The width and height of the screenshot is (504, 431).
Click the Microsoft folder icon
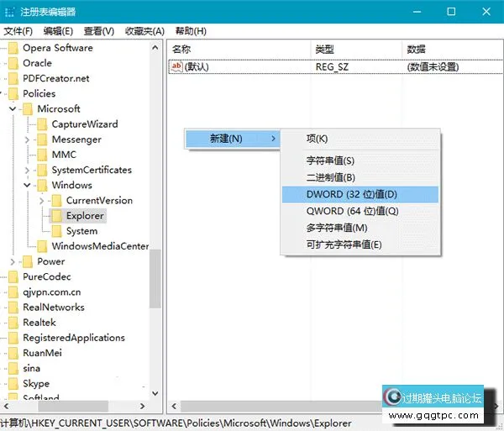pyautogui.click(x=28, y=109)
